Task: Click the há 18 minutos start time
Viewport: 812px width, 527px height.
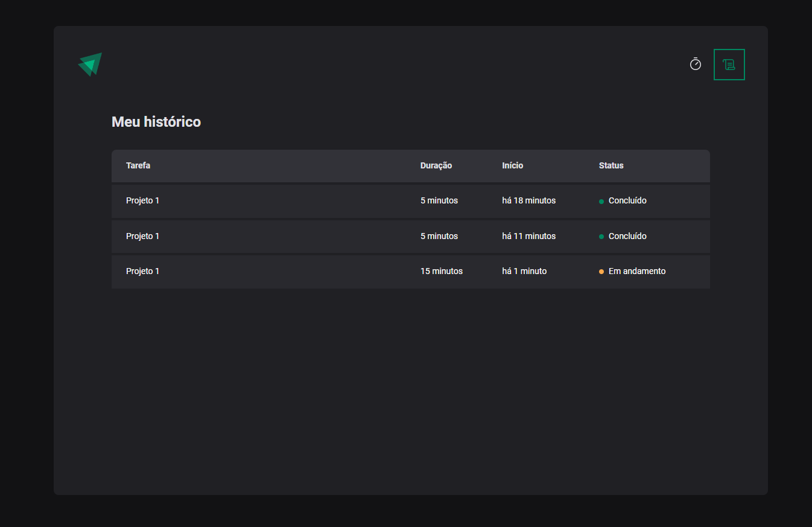Action: tap(529, 200)
